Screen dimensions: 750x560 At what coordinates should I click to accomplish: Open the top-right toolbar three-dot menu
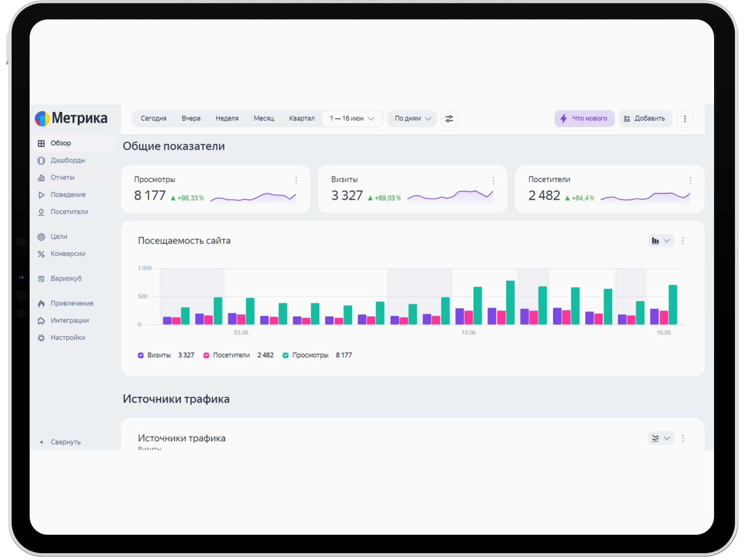(x=685, y=119)
